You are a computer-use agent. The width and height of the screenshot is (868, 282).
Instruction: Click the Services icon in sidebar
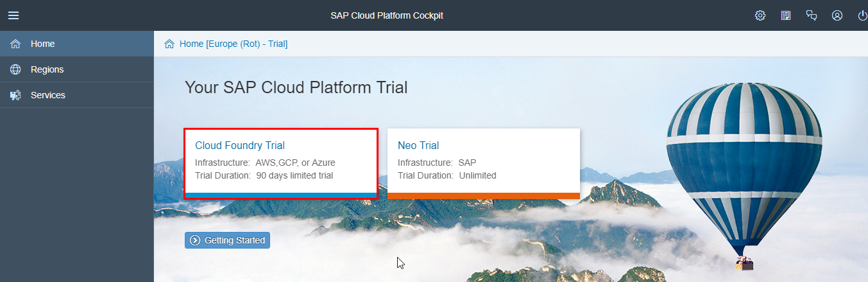tap(15, 95)
